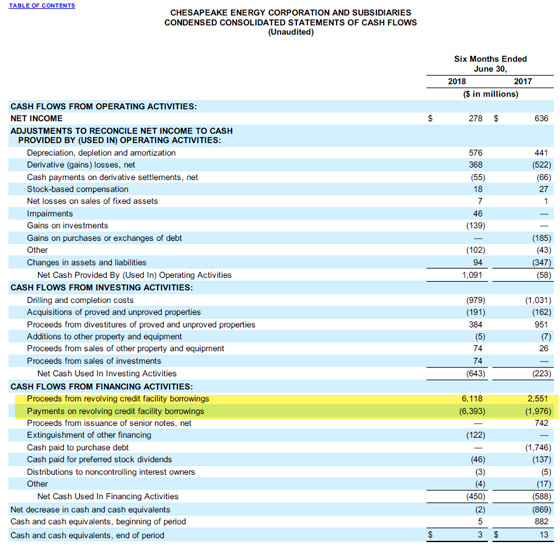This screenshot has width=560, height=547.
Task: Click 'Cash and cash equivalents, beginning of period'
Action: [98, 522]
